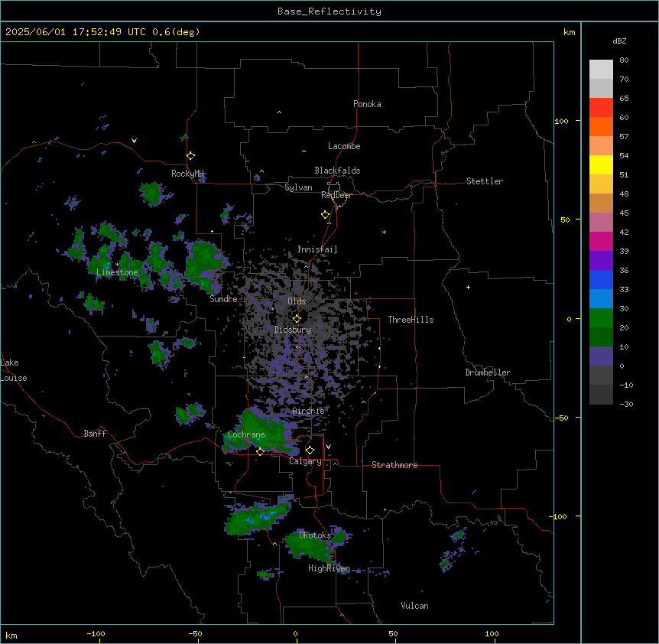
Task: Select the bright yellow 51-54 dBZ swatch
Action: point(601,164)
